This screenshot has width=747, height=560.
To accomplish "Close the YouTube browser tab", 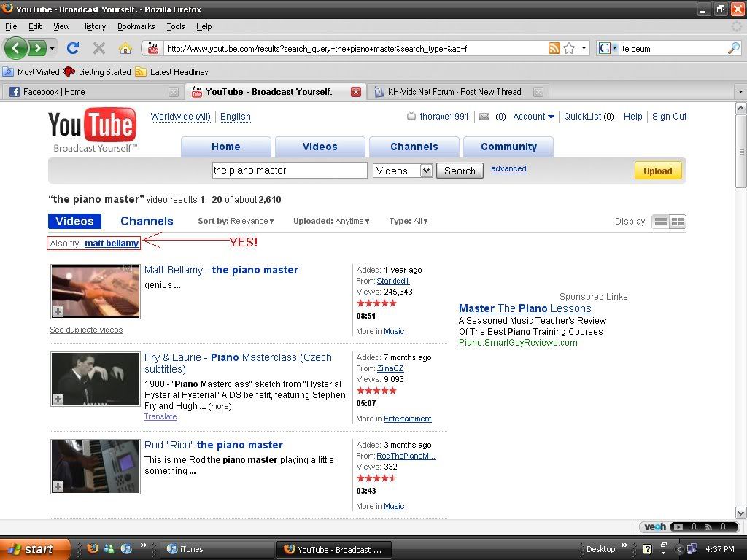I will point(356,92).
